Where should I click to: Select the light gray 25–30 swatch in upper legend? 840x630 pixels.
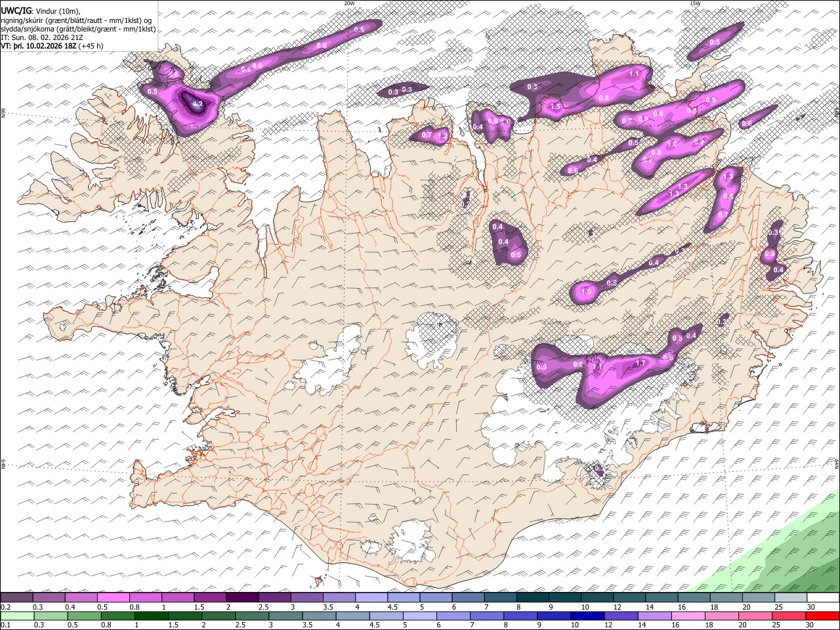pyautogui.click(x=790, y=597)
